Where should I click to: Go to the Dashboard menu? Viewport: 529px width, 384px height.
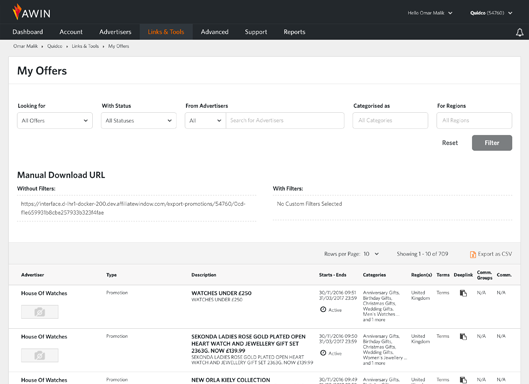point(28,32)
